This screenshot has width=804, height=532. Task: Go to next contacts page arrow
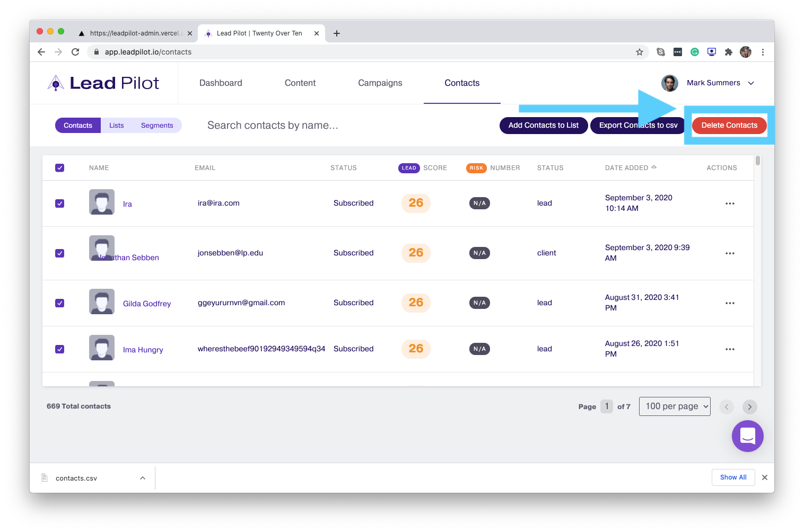[x=749, y=407]
